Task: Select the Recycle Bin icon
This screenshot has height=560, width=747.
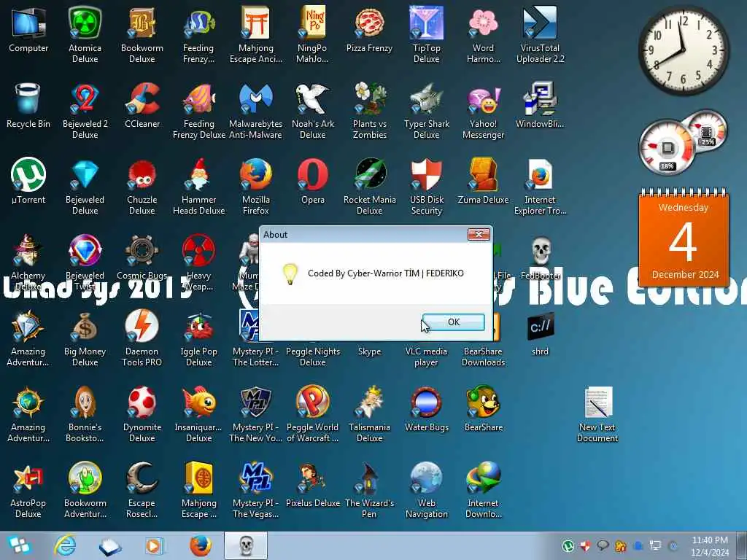Action: click(x=28, y=106)
